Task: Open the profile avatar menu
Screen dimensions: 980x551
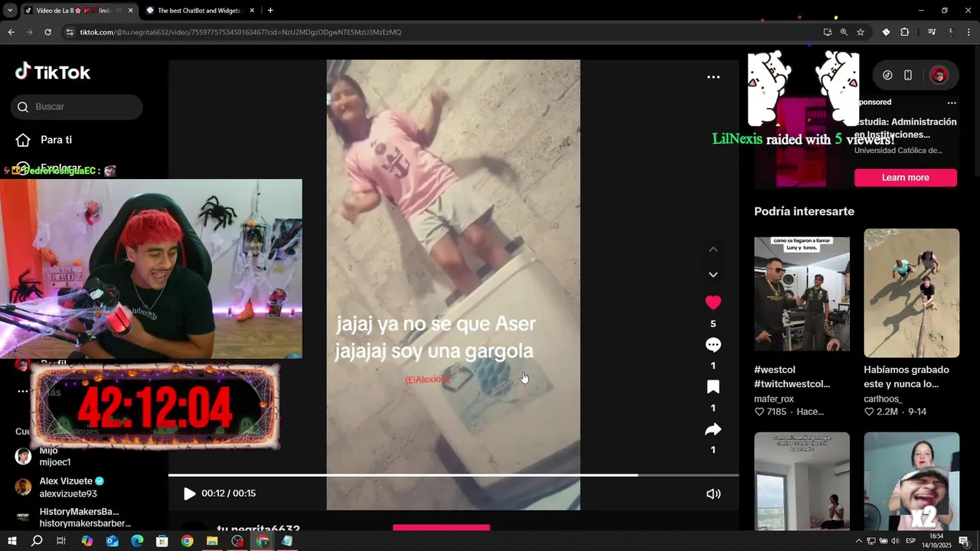Action: click(x=939, y=75)
